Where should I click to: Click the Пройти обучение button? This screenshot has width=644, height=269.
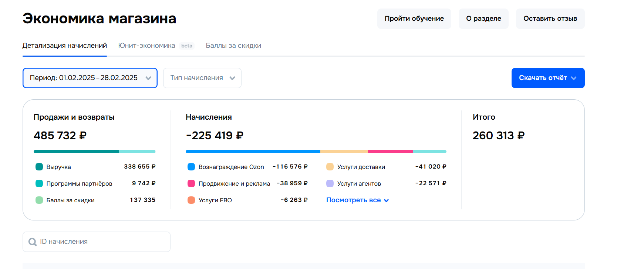click(414, 19)
